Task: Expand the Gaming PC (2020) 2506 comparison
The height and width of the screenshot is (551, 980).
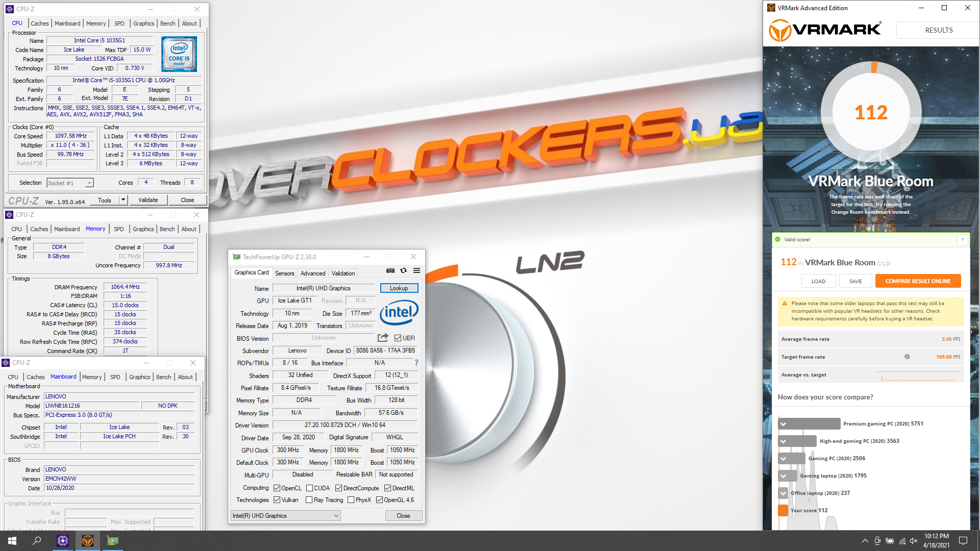Action: click(x=783, y=458)
